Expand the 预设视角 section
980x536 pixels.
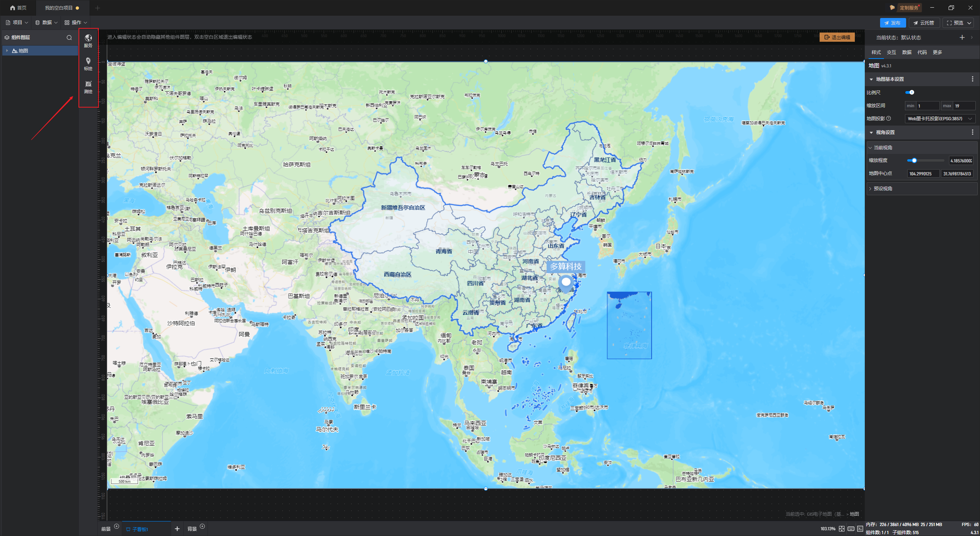(883, 189)
